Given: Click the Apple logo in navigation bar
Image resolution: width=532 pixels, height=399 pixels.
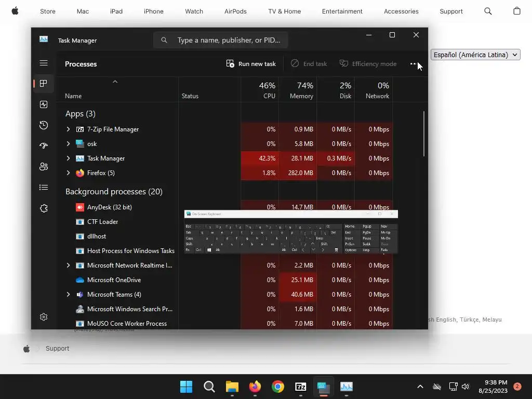Looking at the screenshot, I should click(15, 11).
